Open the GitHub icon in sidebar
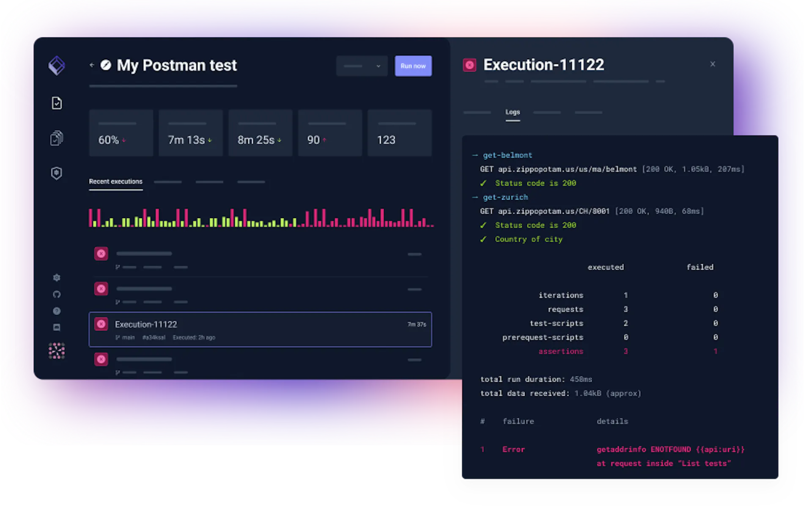This screenshot has height=521, width=812. click(57, 295)
